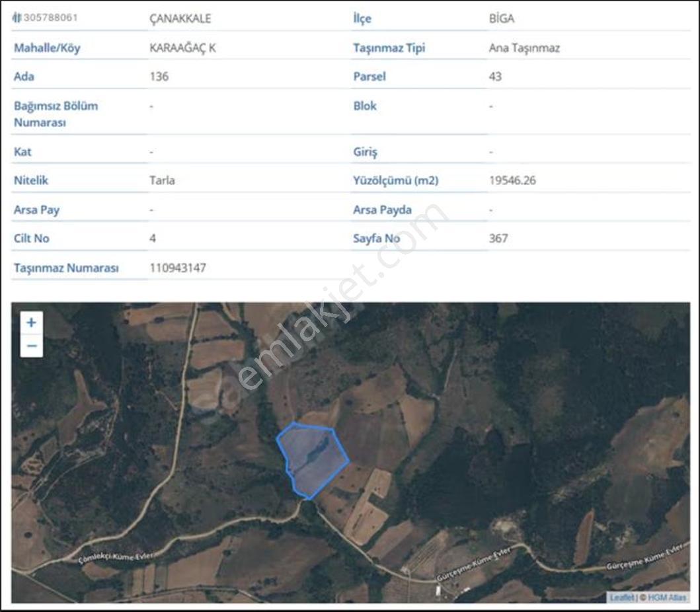The image size is (700, 612).
Task: Select the Blok label
Action: click(365, 106)
